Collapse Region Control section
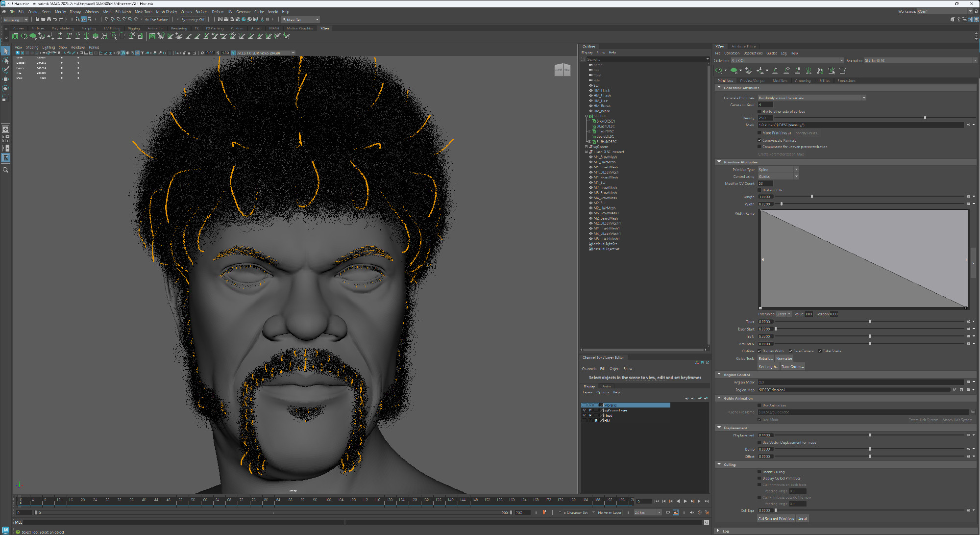980x535 pixels. (x=719, y=375)
